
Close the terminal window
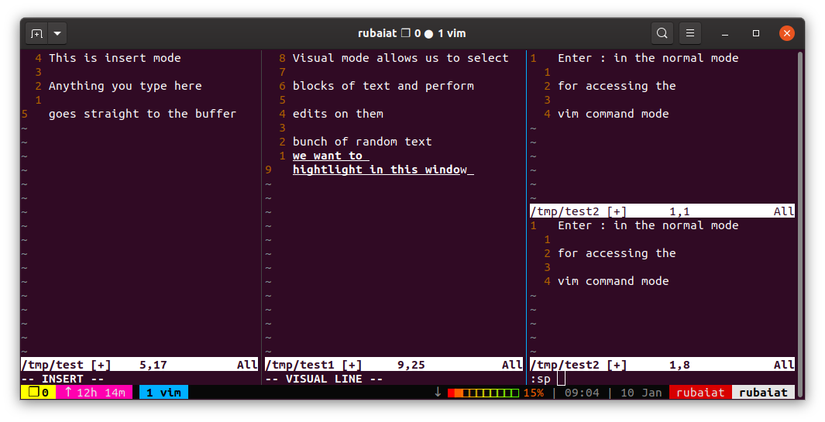[787, 33]
